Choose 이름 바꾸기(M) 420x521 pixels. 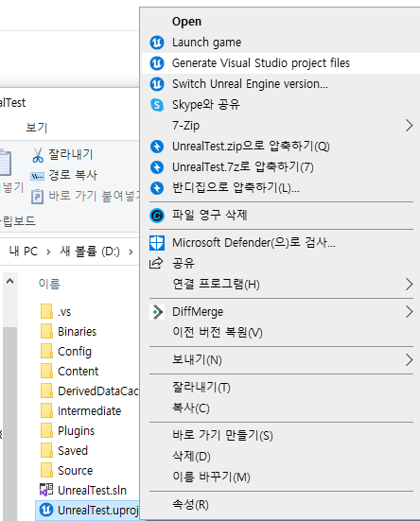[x=211, y=478]
